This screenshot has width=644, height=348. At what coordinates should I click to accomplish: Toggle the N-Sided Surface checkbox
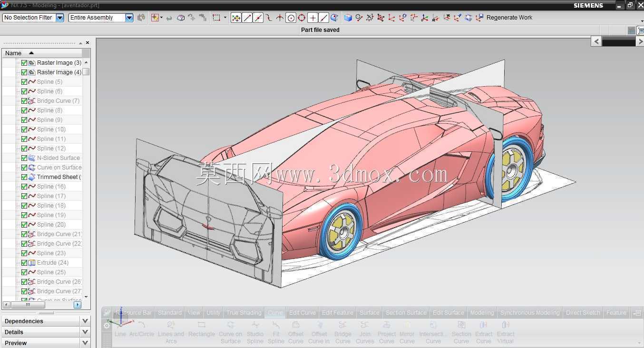pyautogui.click(x=24, y=158)
